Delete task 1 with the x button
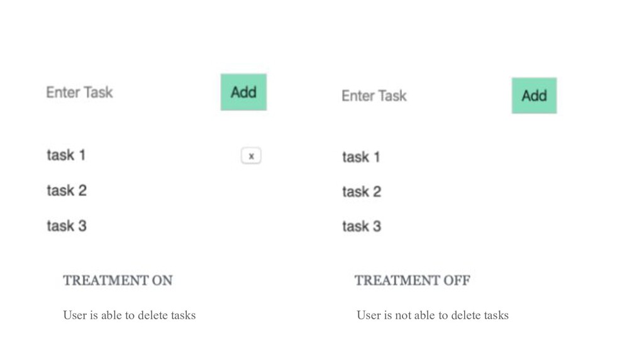The width and height of the screenshot is (644, 362). (x=251, y=156)
